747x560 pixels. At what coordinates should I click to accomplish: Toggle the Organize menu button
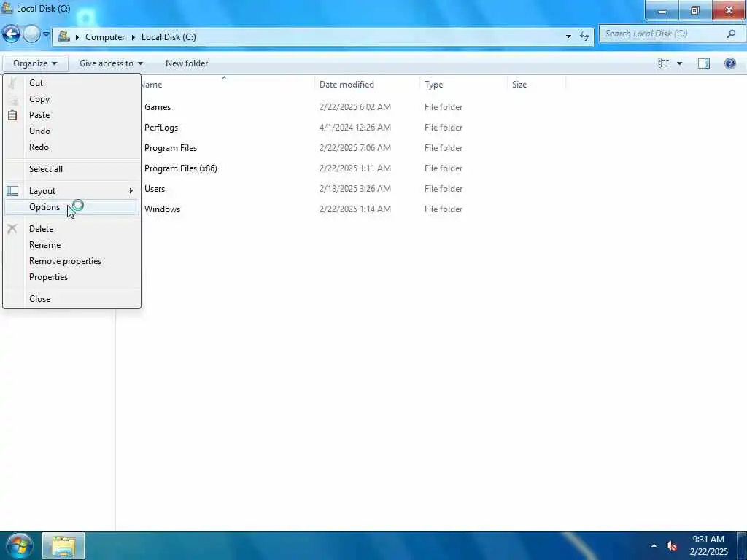[35, 63]
